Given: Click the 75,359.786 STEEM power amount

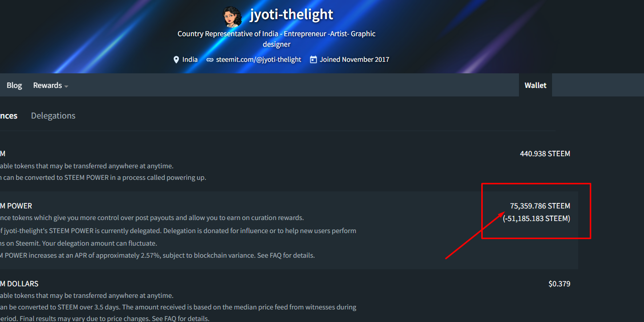Looking at the screenshot, I should [540, 206].
